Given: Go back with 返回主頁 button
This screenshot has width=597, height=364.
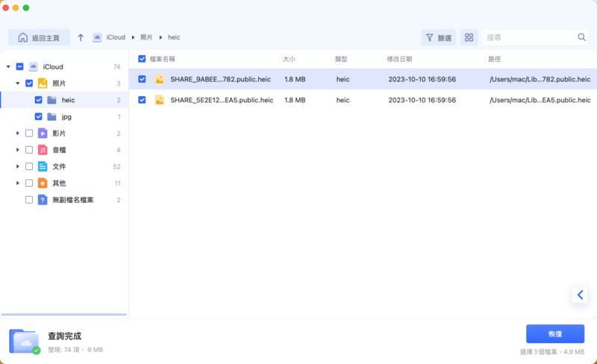Looking at the screenshot, I should (39, 37).
